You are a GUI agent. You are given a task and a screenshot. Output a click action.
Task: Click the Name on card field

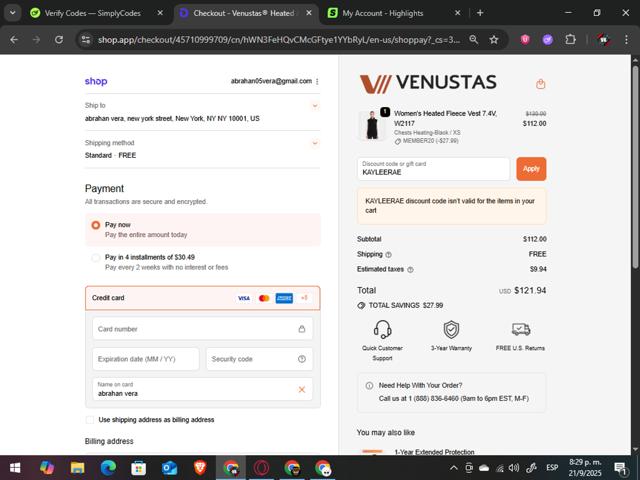202,389
